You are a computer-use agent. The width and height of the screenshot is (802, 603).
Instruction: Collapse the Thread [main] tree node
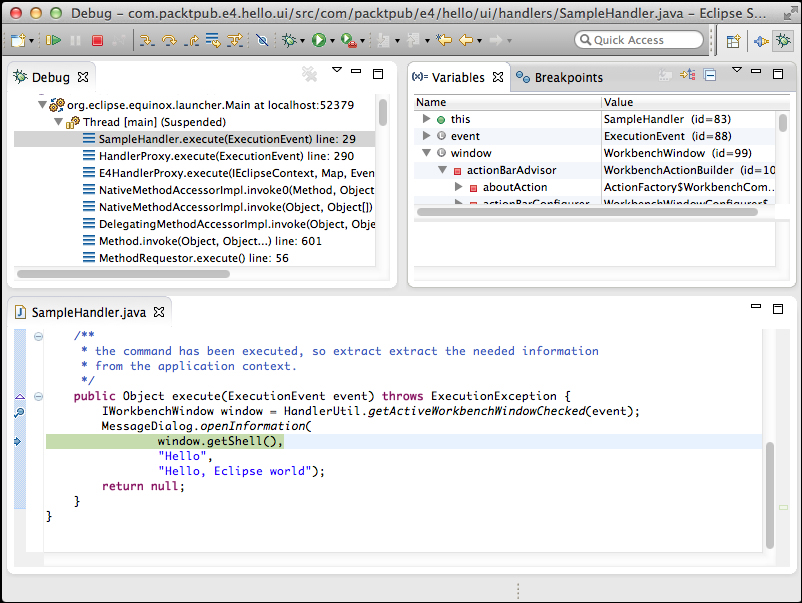click(x=58, y=122)
